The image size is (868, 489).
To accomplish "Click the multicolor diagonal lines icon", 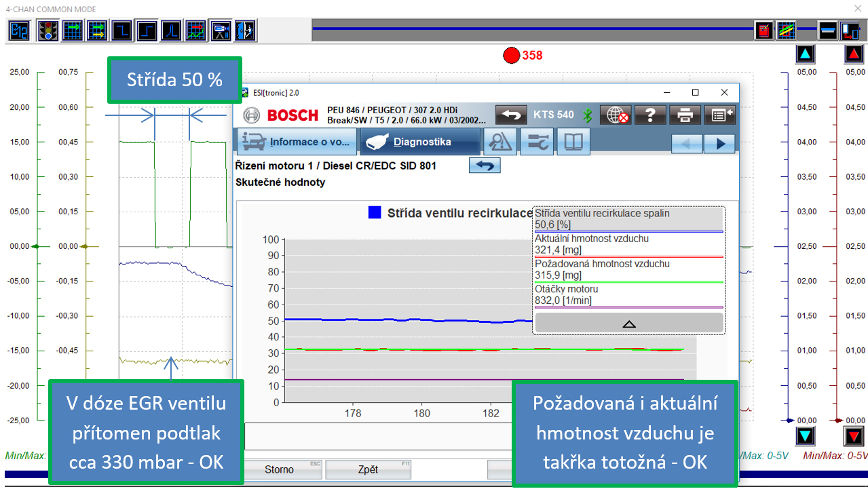I will click(x=787, y=31).
